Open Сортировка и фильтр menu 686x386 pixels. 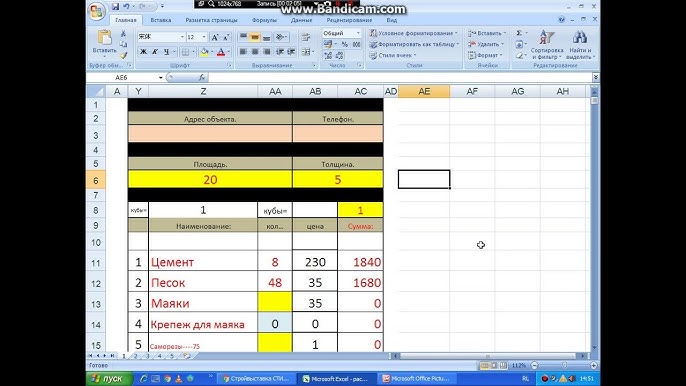point(546,45)
